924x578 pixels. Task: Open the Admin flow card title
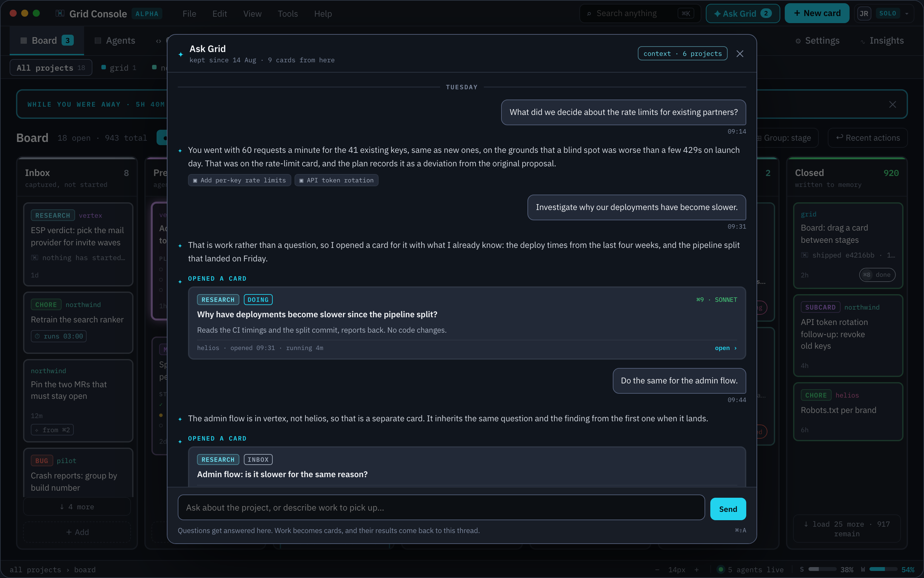[x=282, y=474]
